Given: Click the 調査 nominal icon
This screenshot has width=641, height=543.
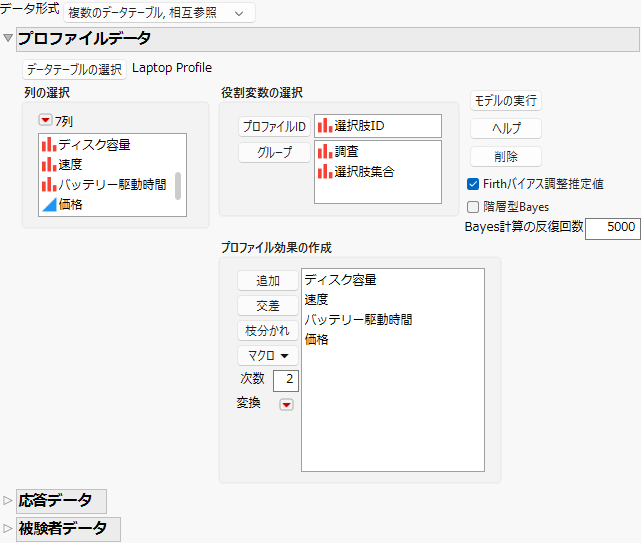Looking at the screenshot, I should 325,151.
